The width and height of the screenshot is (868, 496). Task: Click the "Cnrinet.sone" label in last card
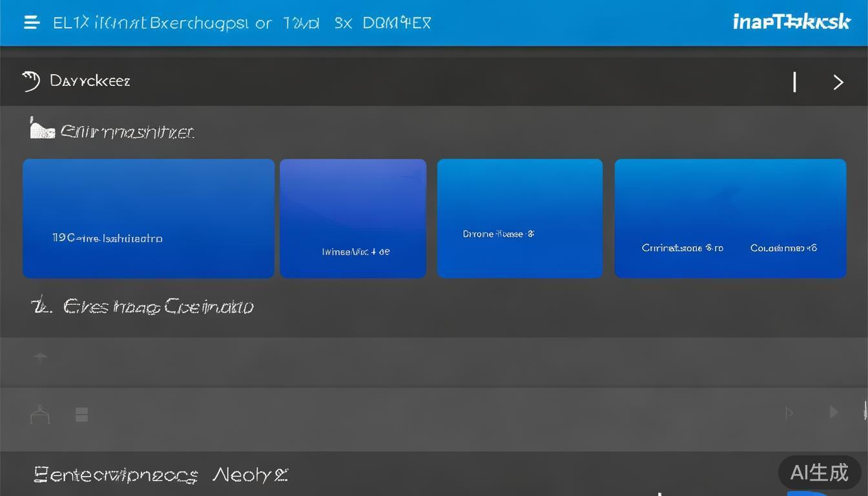coord(682,248)
